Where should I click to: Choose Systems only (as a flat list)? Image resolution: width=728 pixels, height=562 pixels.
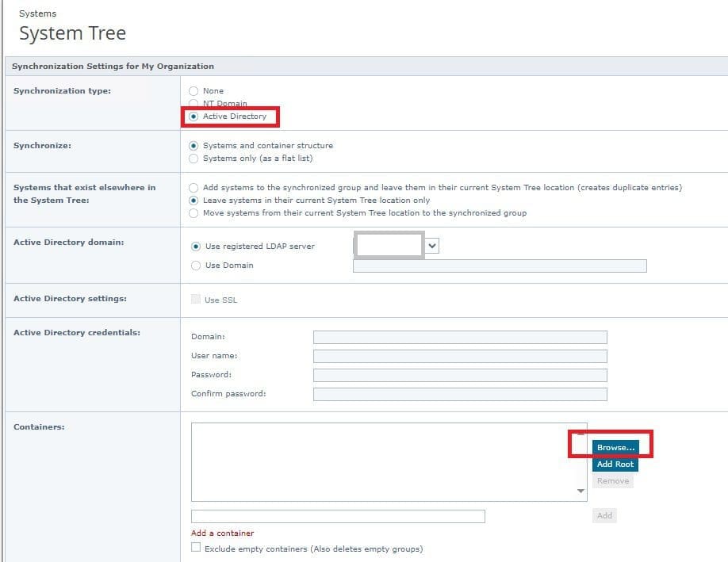[x=193, y=159]
